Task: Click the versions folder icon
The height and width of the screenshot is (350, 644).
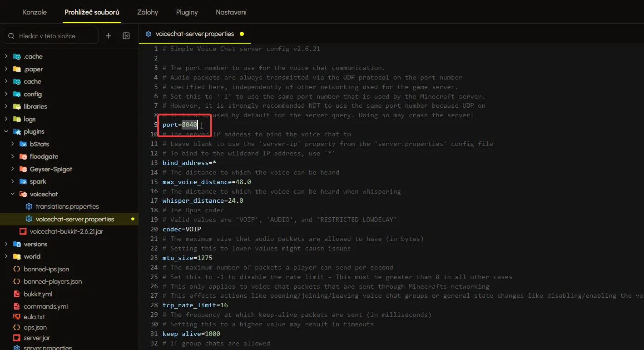Action: tap(17, 244)
